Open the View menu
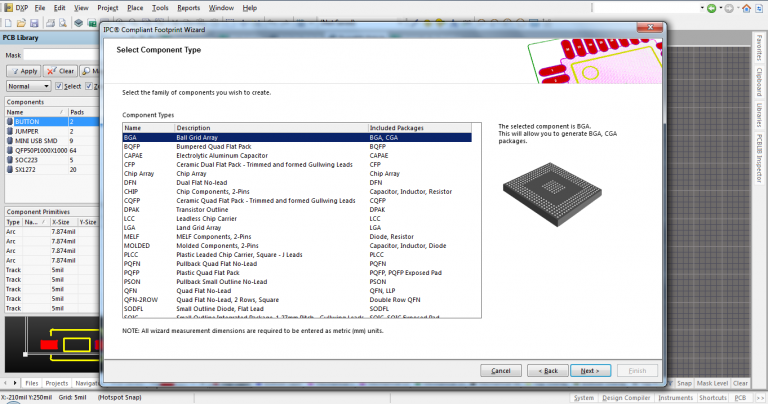Screen dimensions: 768x404 coord(81,8)
